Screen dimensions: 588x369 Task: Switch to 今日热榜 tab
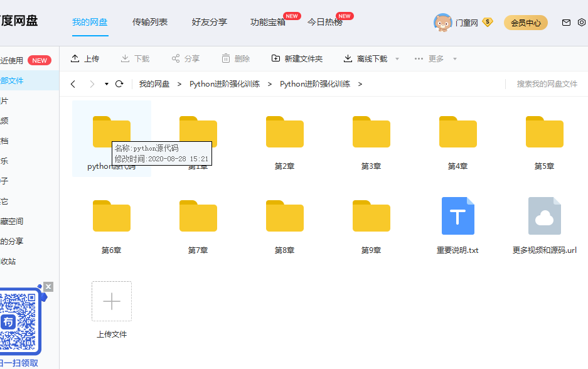[325, 22]
